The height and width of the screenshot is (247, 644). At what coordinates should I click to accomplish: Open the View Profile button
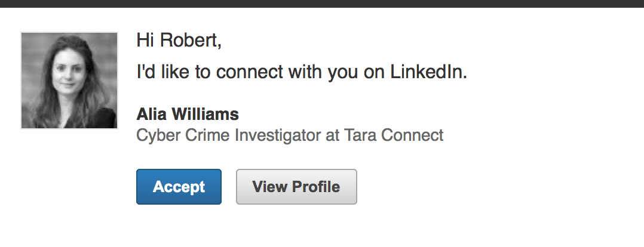(x=296, y=187)
